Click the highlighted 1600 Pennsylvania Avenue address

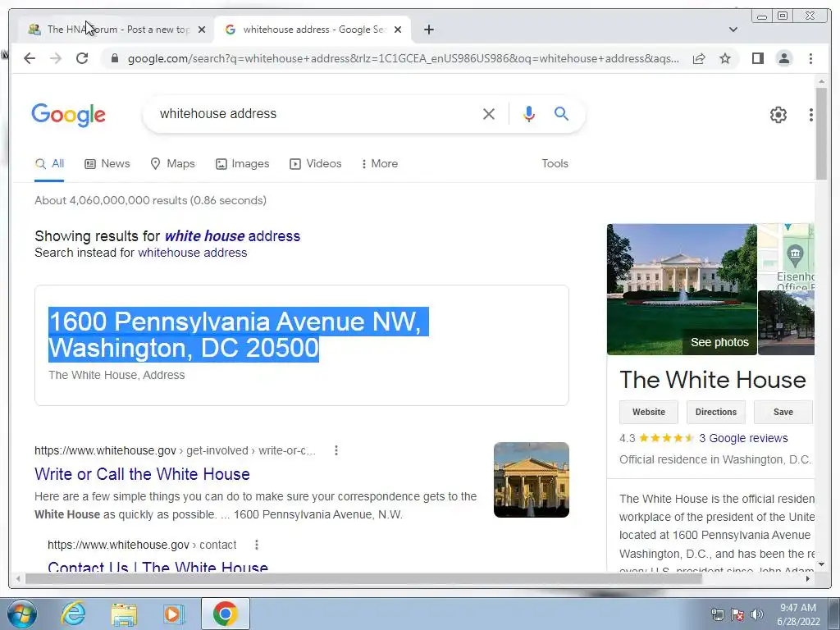pos(239,335)
